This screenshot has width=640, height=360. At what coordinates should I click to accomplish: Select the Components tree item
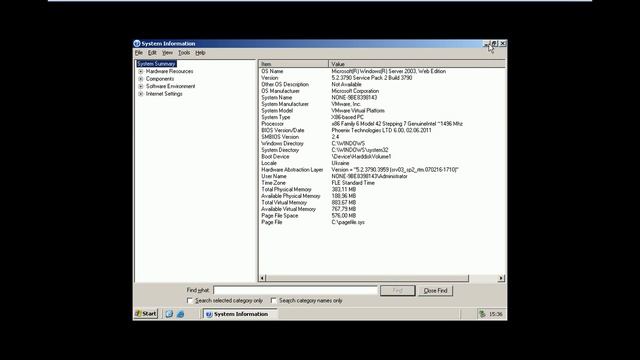[x=160, y=79]
